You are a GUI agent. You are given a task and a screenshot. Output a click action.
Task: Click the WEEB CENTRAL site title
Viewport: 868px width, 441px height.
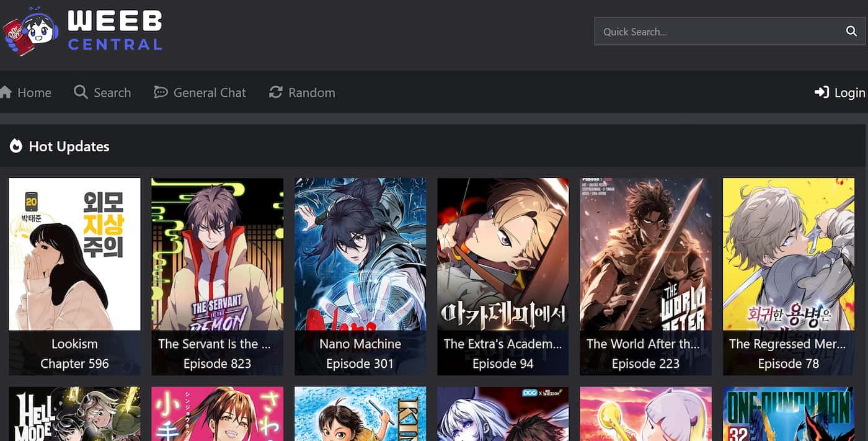pos(115,30)
